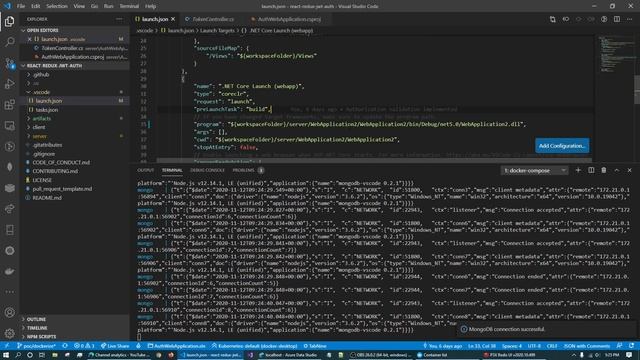
Task: Open the Extensions view
Action: 9,104
